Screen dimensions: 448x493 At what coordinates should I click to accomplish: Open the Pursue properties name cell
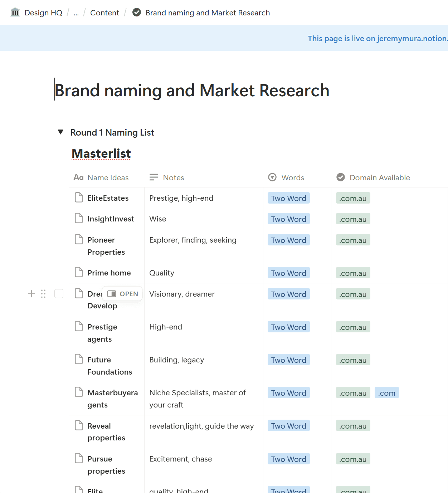(107, 464)
